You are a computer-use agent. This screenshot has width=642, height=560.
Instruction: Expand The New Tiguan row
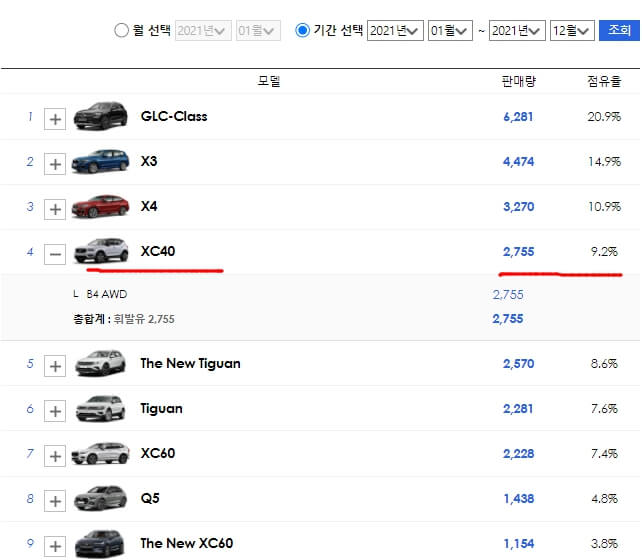[x=55, y=366]
